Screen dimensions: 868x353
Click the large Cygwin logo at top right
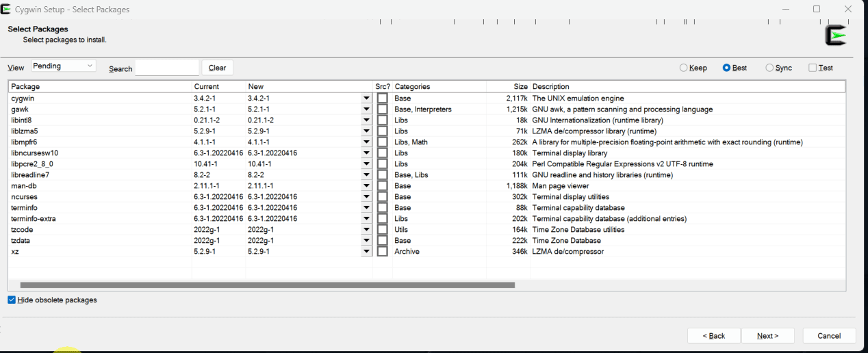click(836, 36)
